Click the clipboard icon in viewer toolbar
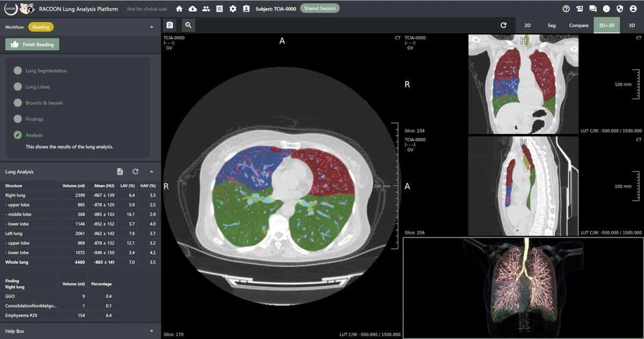The height and width of the screenshot is (339, 644). (x=170, y=25)
